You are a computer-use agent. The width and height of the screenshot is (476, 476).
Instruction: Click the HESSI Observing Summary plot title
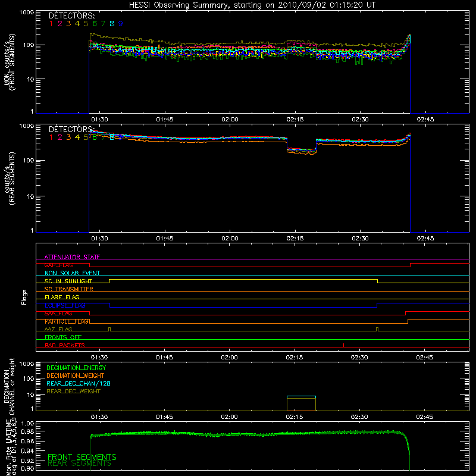pyautogui.click(x=252, y=5)
